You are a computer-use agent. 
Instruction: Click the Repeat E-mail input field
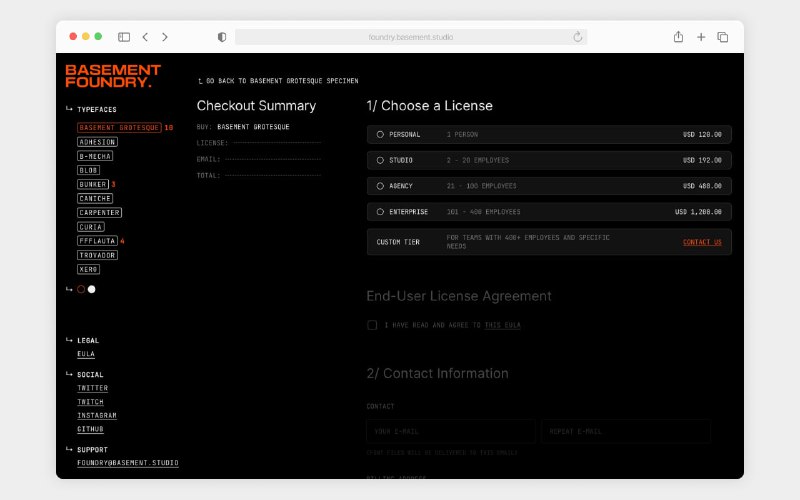click(626, 431)
